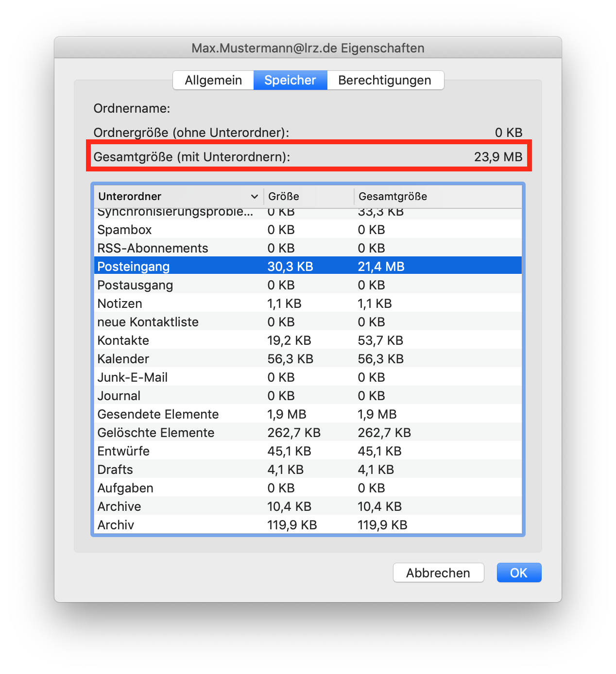Select the Speicher tab
The height and width of the screenshot is (674, 616).
(290, 80)
